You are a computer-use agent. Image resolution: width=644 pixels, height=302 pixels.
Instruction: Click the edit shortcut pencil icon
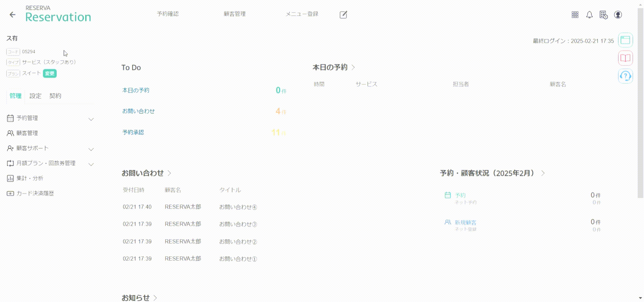pos(343,15)
